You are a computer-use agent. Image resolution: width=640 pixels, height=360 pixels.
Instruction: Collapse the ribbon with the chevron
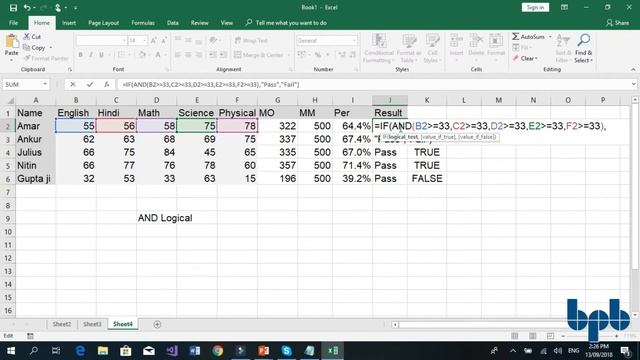[x=633, y=69]
